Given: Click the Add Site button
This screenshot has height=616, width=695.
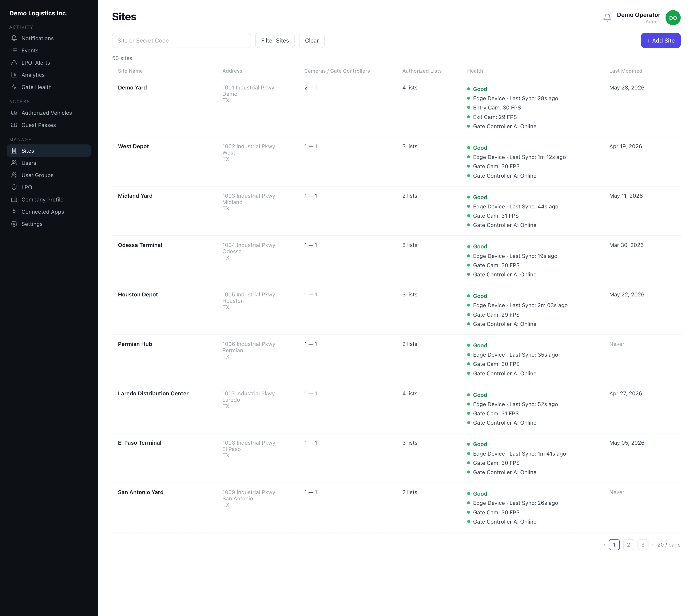Looking at the screenshot, I should [x=660, y=40].
